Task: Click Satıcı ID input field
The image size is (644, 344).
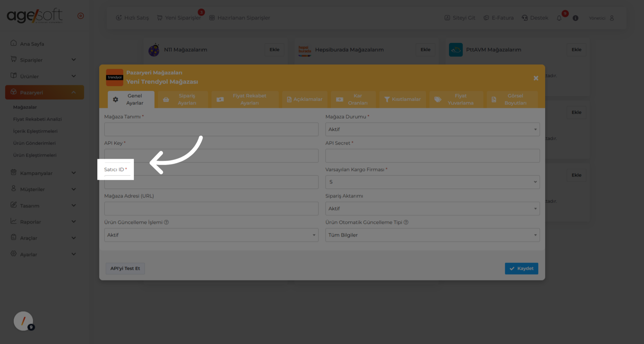Action: (211, 182)
